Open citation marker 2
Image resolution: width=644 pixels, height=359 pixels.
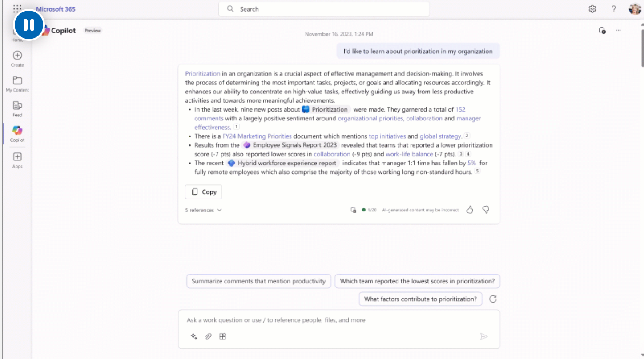click(x=467, y=136)
